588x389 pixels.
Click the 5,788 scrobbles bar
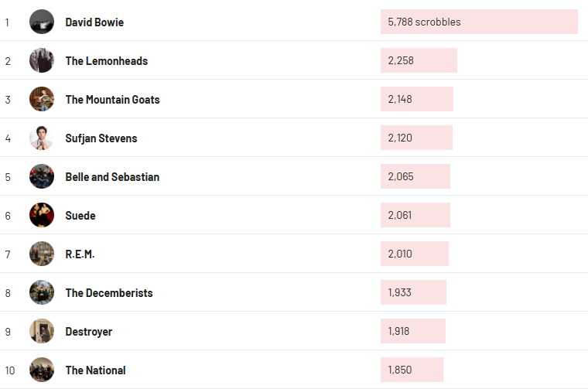(x=479, y=22)
